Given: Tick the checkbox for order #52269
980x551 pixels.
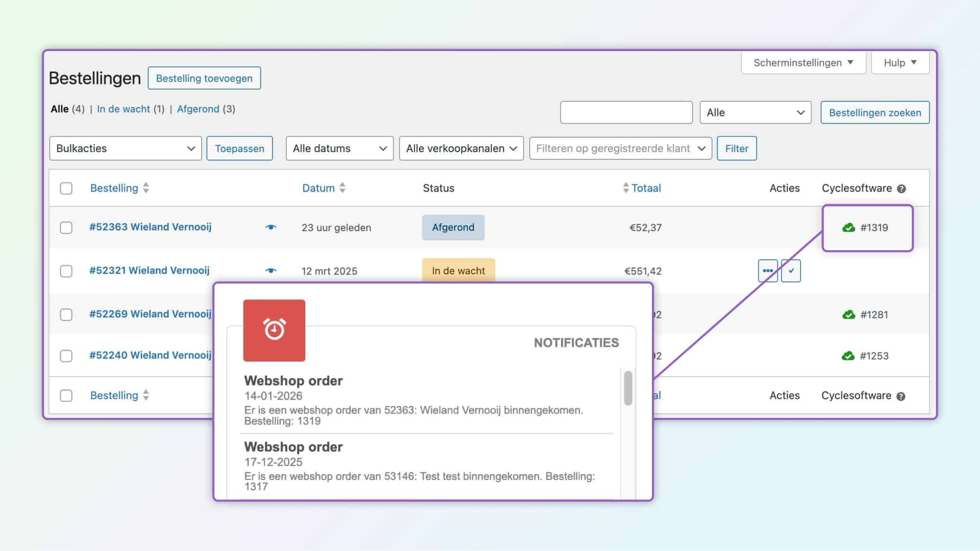Looking at the screenshot, I should pyautogui.click(x=66, y=315).
